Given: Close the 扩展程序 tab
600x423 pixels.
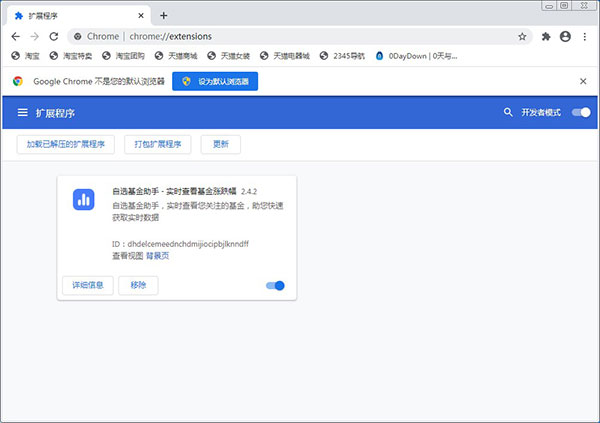Looking at the screenshot, I should [x=141, y=15].
